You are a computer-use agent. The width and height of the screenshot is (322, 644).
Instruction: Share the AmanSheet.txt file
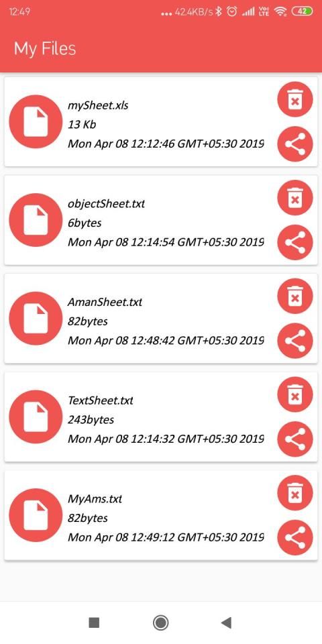point(295,341)
